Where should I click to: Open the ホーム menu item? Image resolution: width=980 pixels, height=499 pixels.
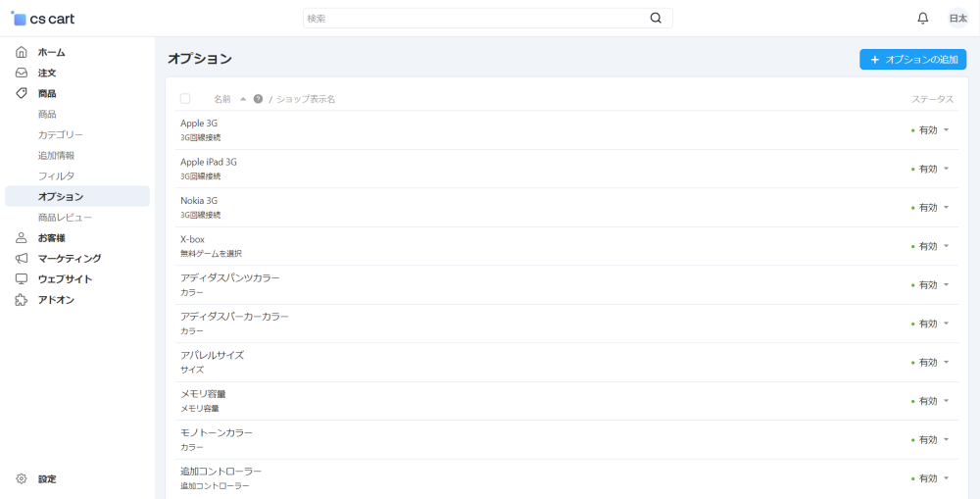(x=51, y=52)
